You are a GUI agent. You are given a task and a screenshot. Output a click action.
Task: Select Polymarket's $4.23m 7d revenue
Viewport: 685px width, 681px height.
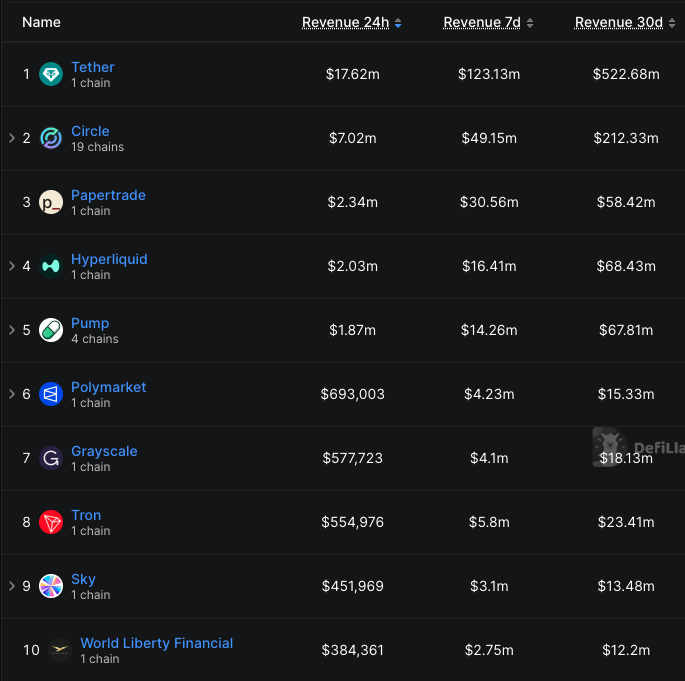[489, 394]
